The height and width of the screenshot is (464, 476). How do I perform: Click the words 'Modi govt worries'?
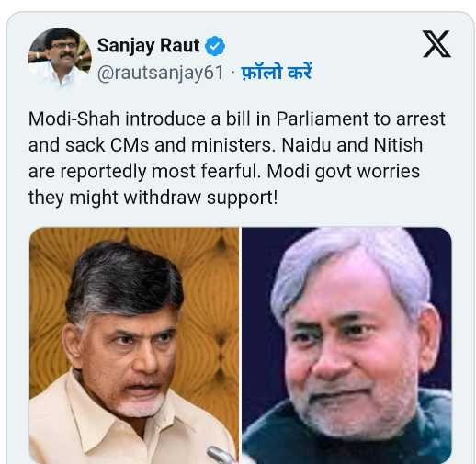coord(343,171)
